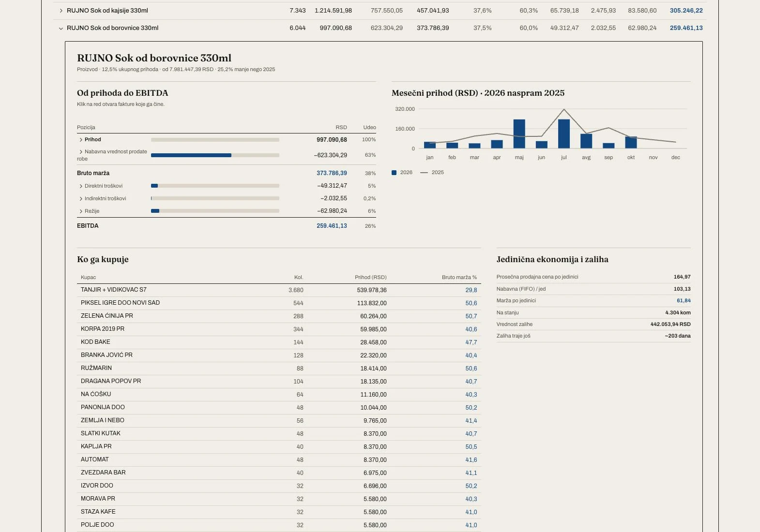Click the Prosečna prodajna cena value 164,97

point(682,277)
